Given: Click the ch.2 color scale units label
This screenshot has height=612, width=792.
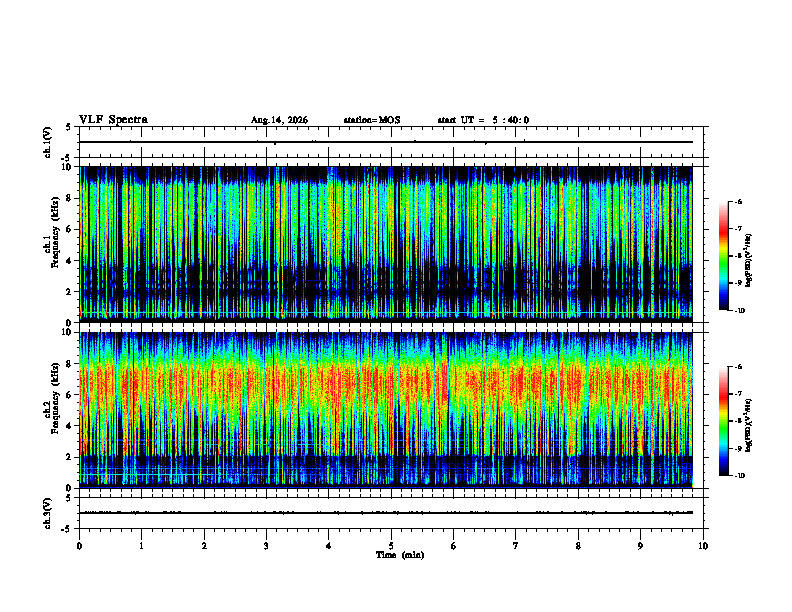Looking at the screenshot, I should [749, 426].
